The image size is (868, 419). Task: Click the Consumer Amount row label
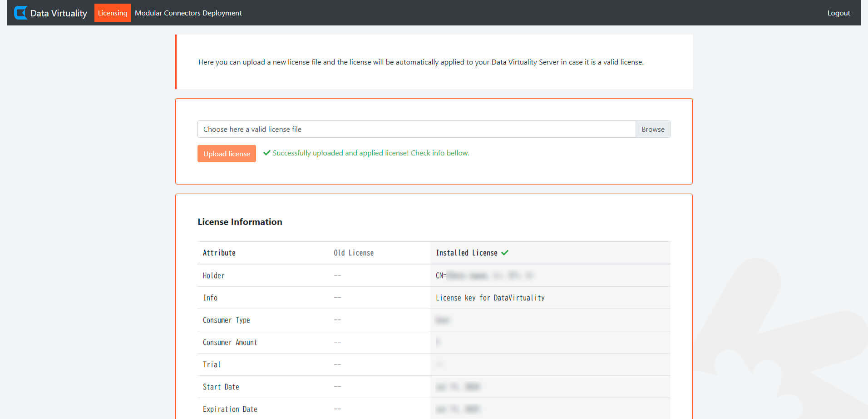click(x=230, y=342)
